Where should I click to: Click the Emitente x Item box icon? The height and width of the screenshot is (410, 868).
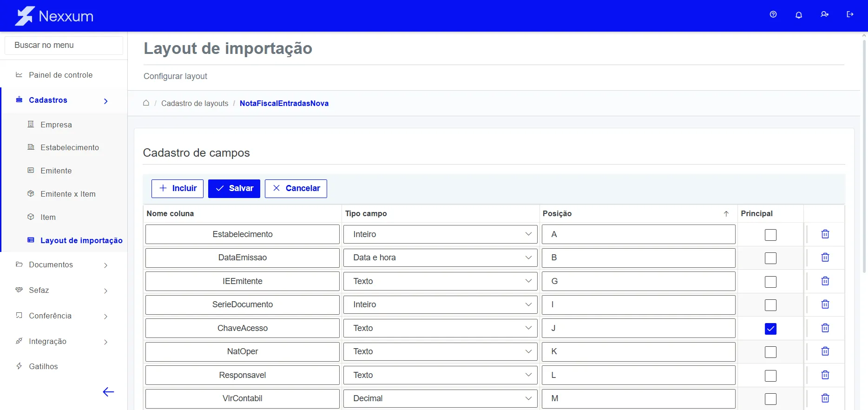pos(31,193)
